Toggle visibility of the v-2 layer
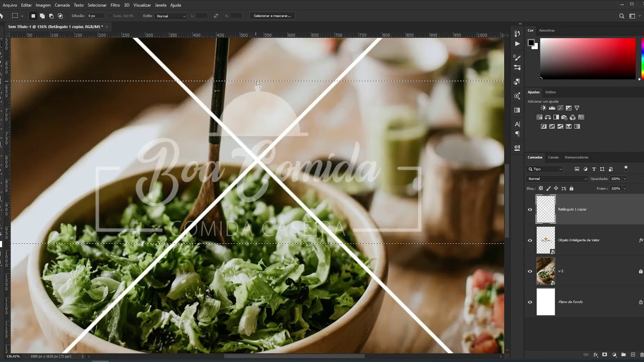 530,271
